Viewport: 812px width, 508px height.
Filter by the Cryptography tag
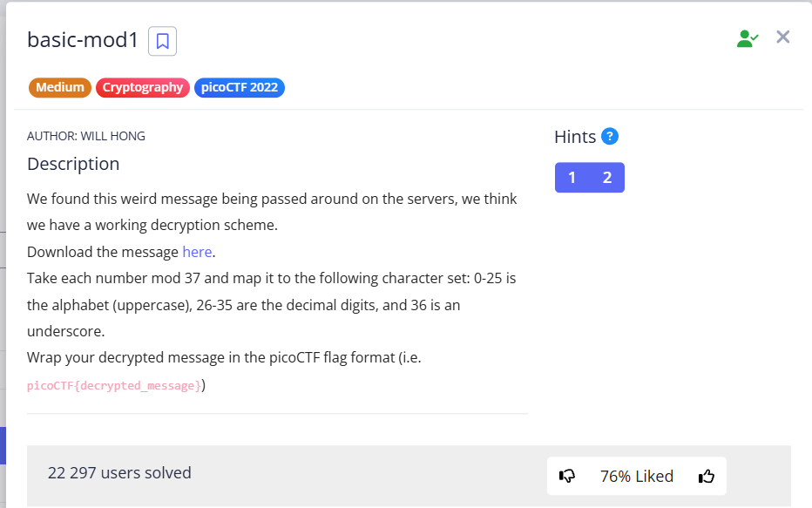(x=143, y=87)
